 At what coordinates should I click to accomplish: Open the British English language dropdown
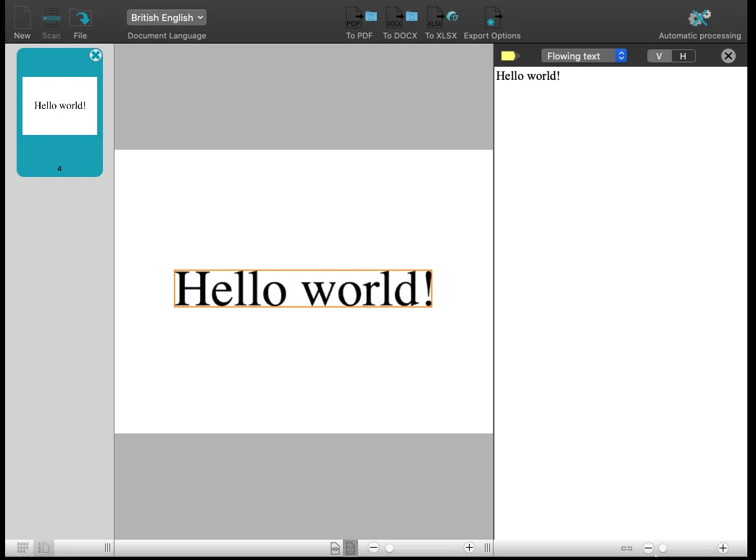coord(167,17)
